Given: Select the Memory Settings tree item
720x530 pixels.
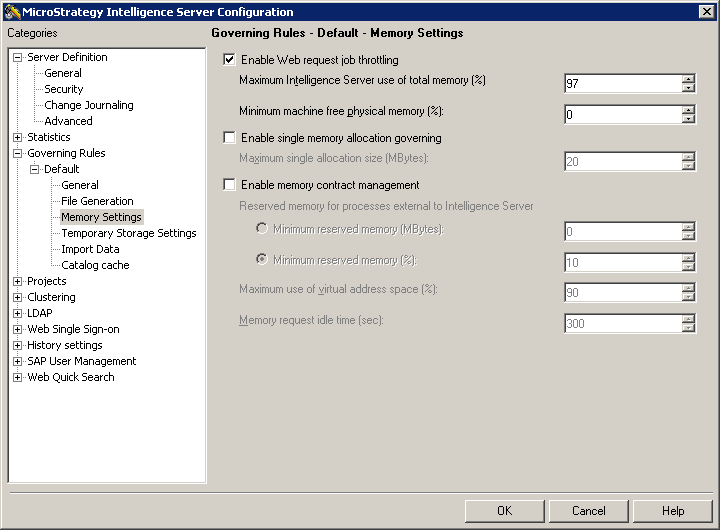Looking at the screenshot, I should tap(101, 217).
